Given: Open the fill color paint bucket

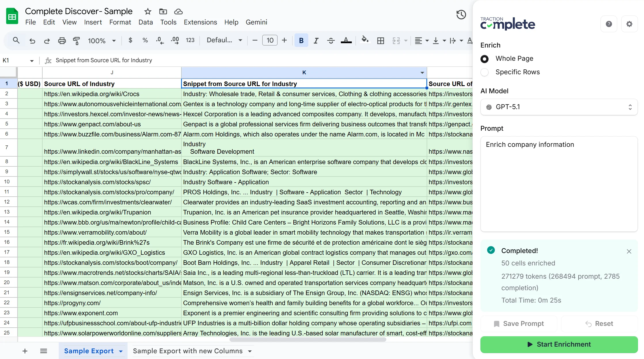Looking at the screenshot, I should tap(365, 40).
